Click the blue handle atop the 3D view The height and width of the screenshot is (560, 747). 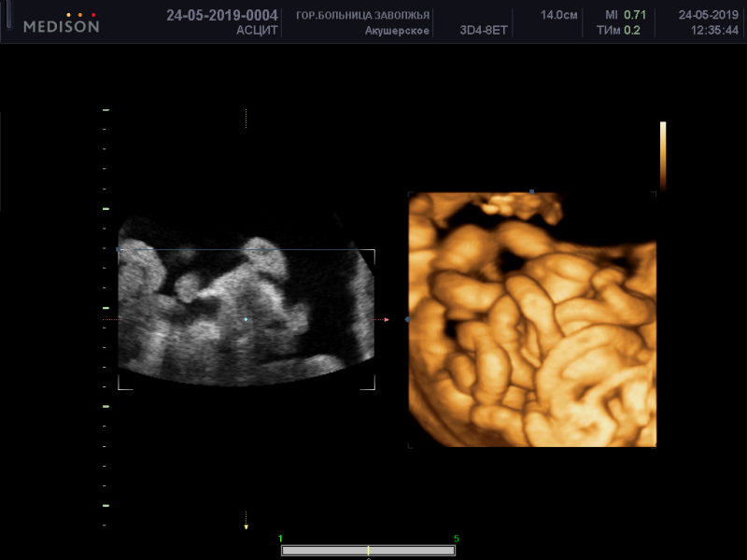point(531,192)
